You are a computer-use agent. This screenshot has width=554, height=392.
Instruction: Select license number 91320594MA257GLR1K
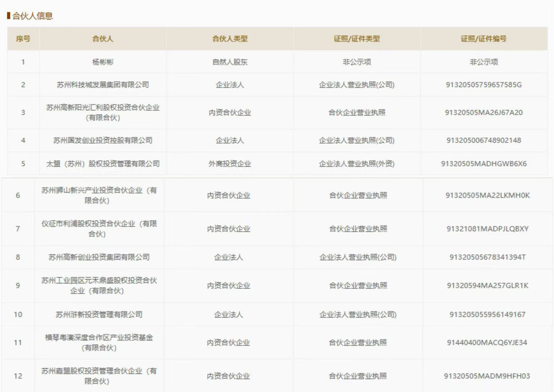pos(487,285)
